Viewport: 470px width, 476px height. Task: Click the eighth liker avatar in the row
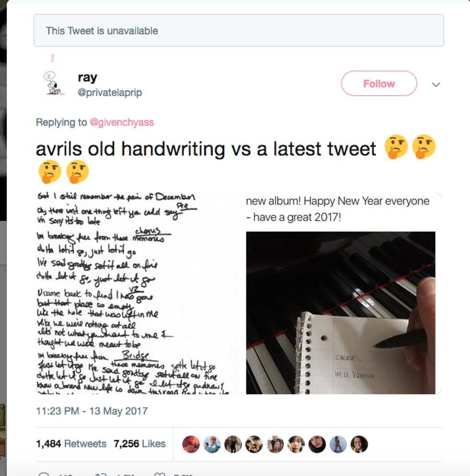[338, 444]
